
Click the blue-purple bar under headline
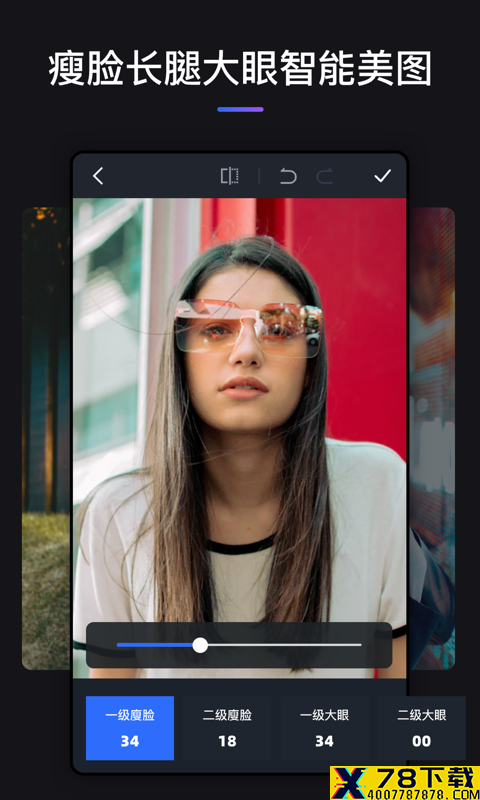pos(240,109)
